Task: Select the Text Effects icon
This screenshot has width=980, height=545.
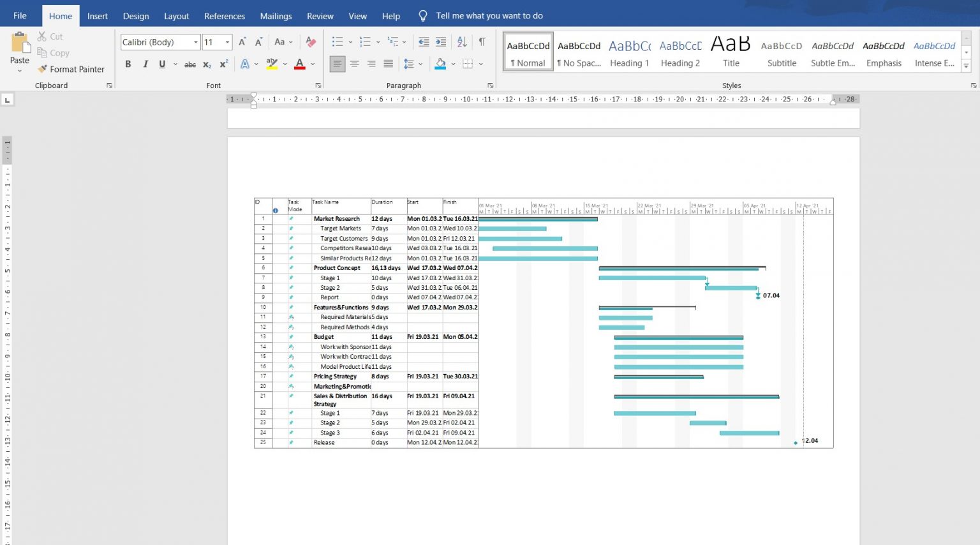Action: pyautogui.click(x=246, y=64)
